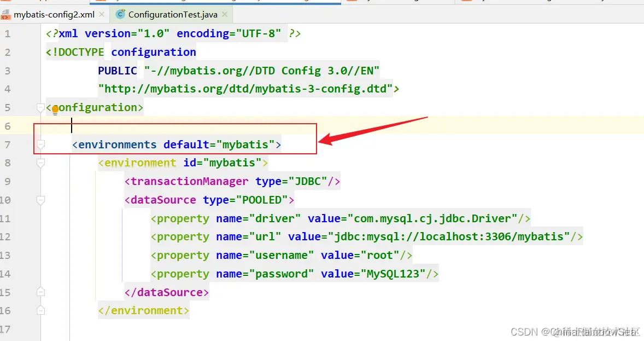Screen dimensions: 644x341
Task: Click the jdbc:mysql://localhost:3306/mybatis value
Action: 449,237
